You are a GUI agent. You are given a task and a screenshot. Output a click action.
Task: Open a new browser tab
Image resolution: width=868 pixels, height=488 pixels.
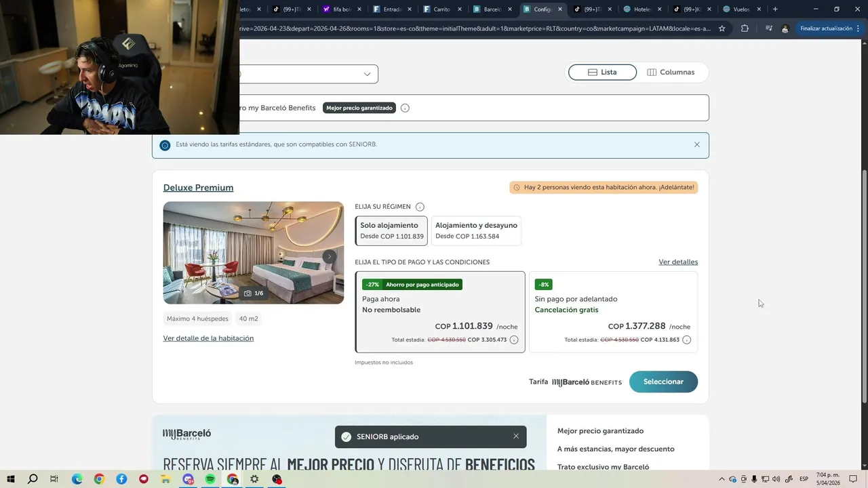(775, 9)
